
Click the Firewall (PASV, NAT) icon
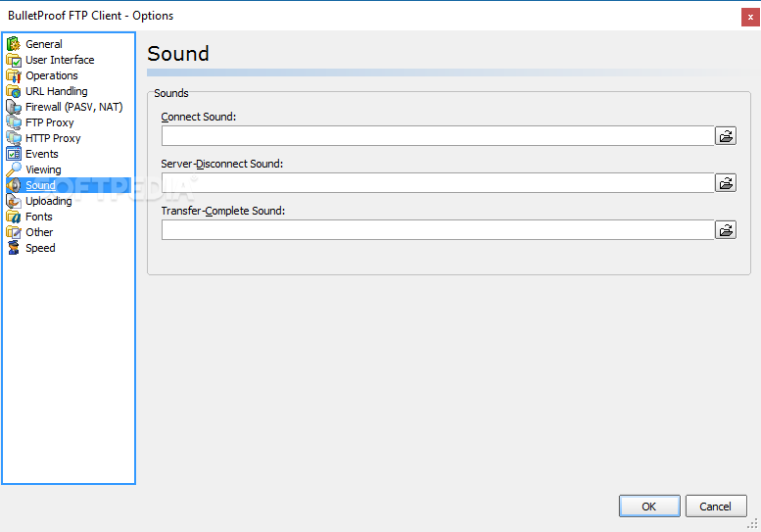(14, 107)
